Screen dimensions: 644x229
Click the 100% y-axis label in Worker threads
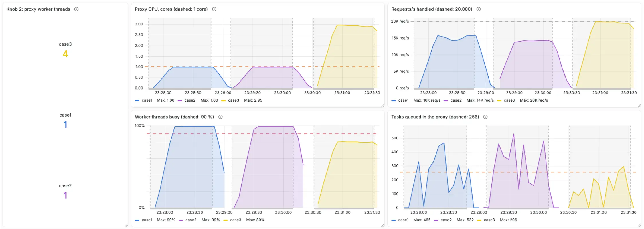tap(140, 126)
